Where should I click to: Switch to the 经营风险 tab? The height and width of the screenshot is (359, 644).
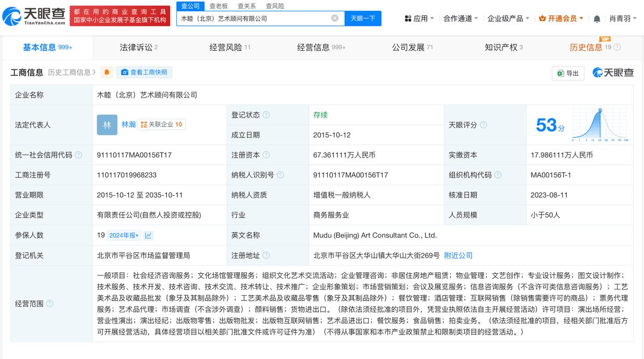pyautogui.click(x=230, y=47)
